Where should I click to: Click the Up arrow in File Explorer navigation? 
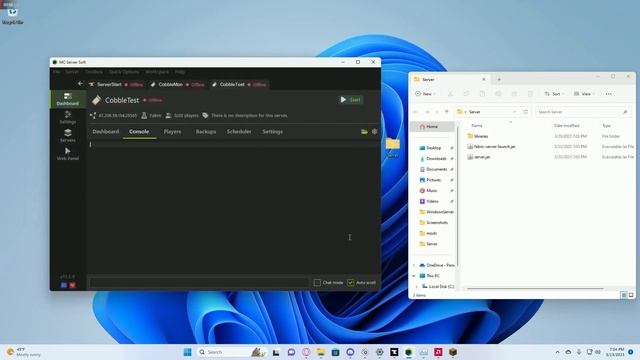447,112
